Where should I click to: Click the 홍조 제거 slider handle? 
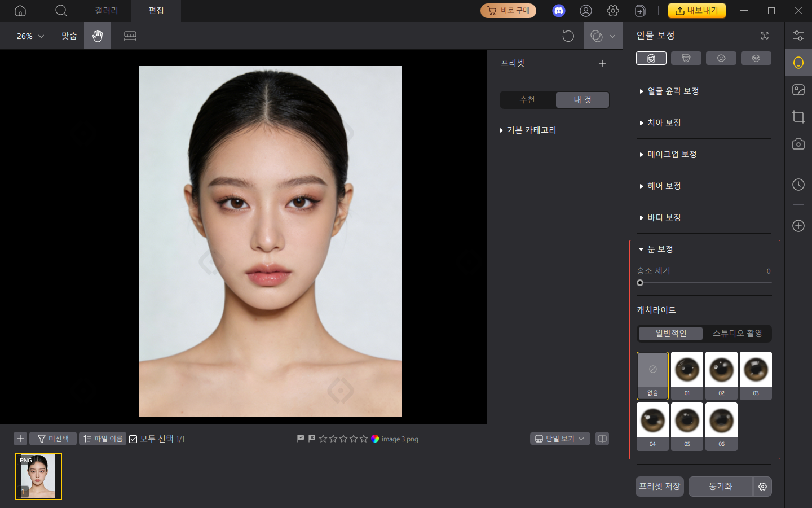(640, 283)
